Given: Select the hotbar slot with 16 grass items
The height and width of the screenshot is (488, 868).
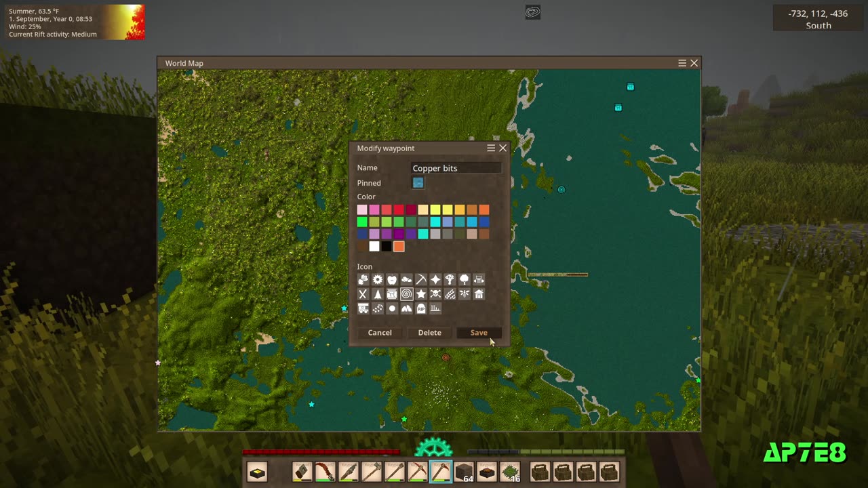Looking at the screenshot, I should pos(510,471).
